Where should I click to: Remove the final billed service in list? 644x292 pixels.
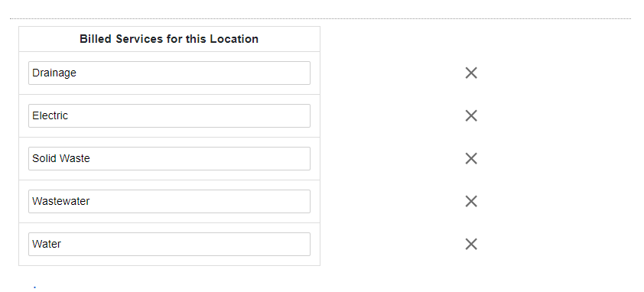point(471,244)
